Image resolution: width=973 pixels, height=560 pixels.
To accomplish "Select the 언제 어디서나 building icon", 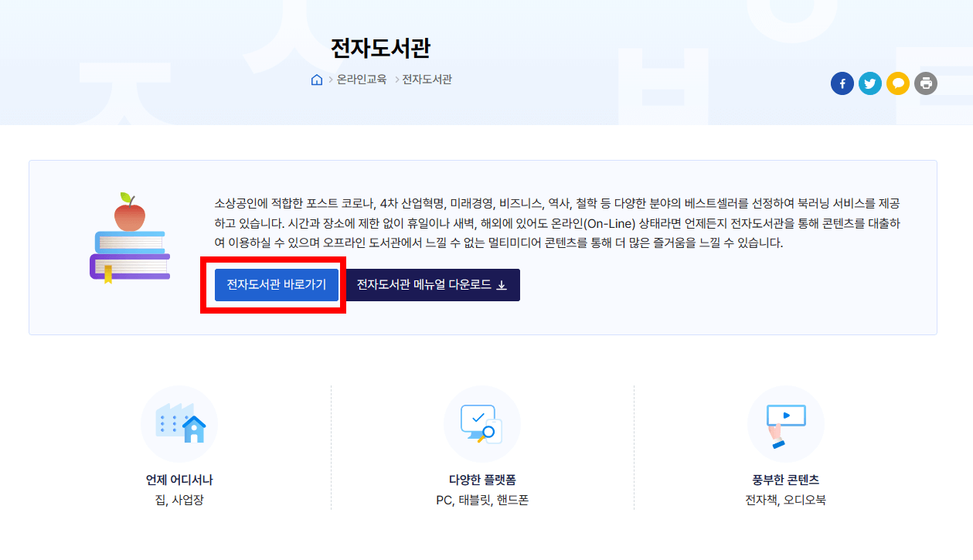I will (x=179, y=423).
